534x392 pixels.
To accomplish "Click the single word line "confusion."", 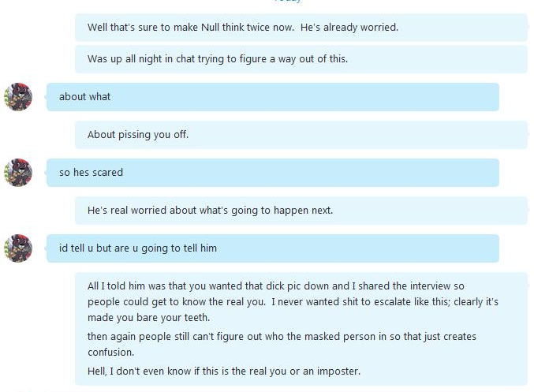I will point(110,352).
